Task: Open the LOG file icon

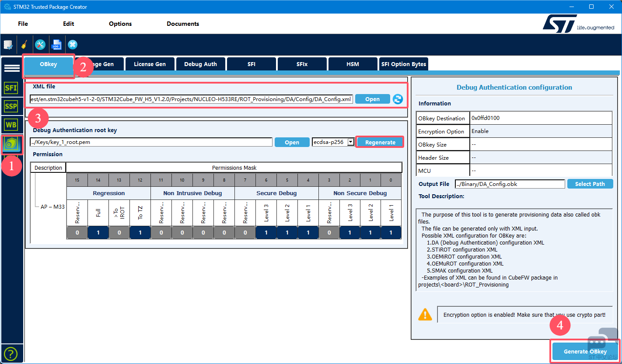Action: pyautogui.click(x=56, y=45)
